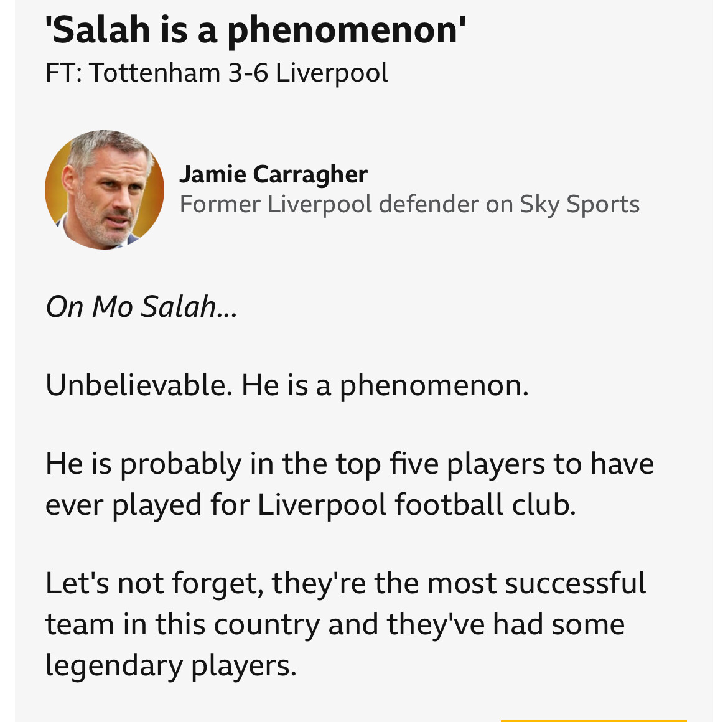Screen dimensions: 728x722
Task: Click the paragraph starting 'Let's not forget'
Action: pyautogui.click(x=345, y=624)
